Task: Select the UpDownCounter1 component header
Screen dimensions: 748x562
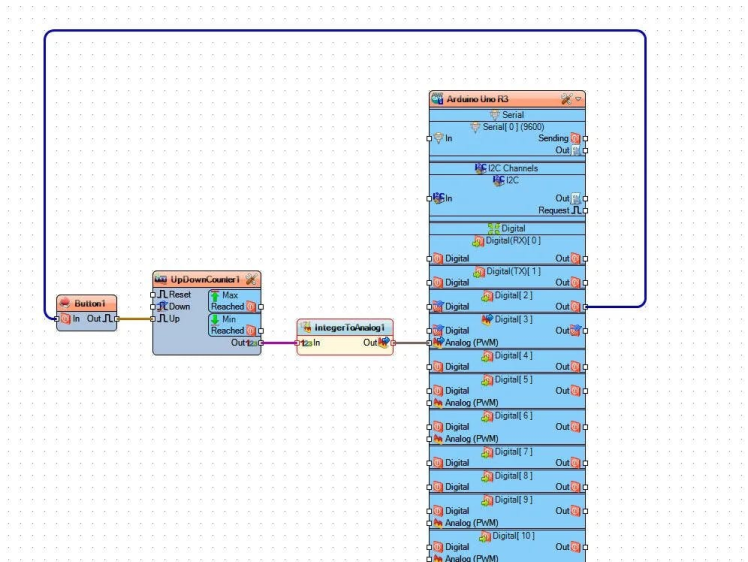Action: [207, 280]
